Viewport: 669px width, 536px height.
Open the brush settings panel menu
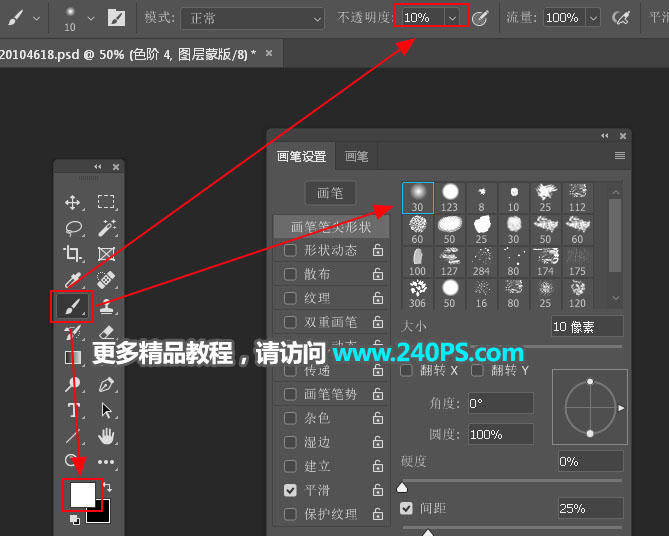(620, 156)
